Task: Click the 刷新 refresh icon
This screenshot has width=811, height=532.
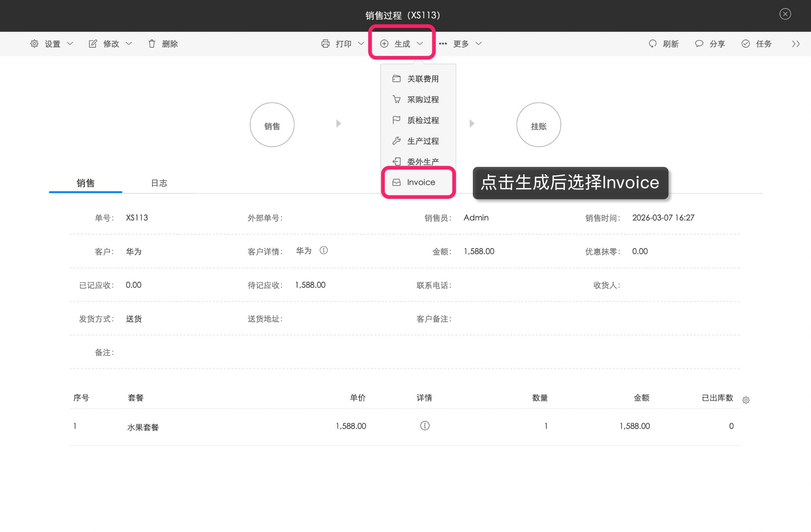Action: click(653, 44)
